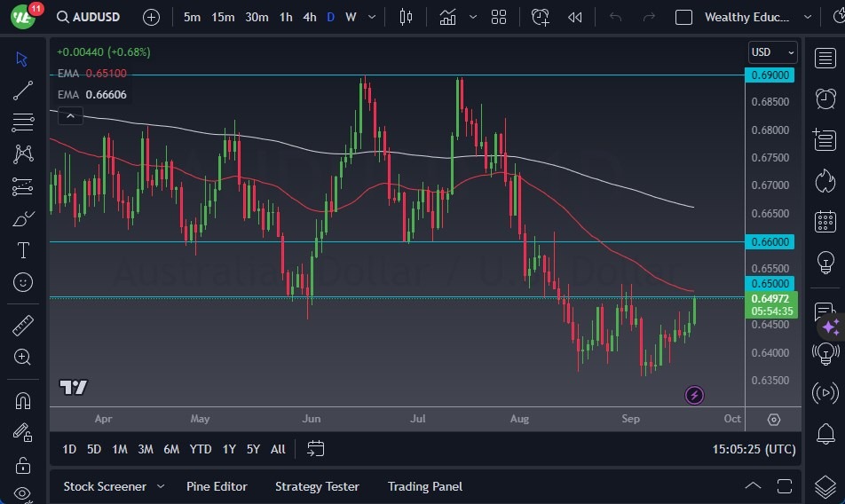Open the economic calendar panel
This screenshot has height=504, width=845.
coord(825,222)
